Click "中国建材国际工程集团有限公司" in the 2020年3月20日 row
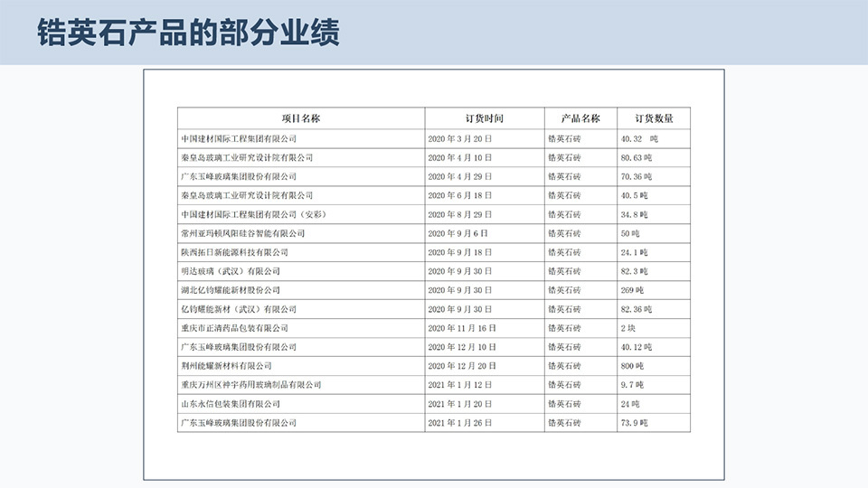This screenshot has width=868, height=488. 239,139
